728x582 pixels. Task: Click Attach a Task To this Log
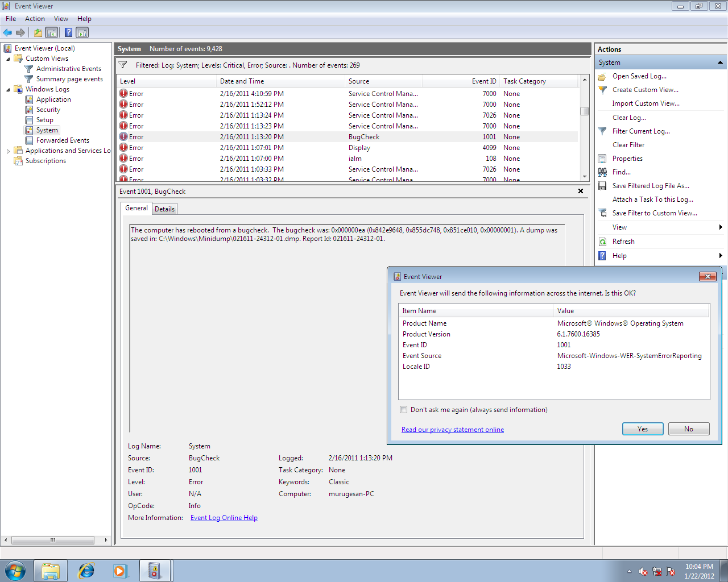[x=653, y=199]
